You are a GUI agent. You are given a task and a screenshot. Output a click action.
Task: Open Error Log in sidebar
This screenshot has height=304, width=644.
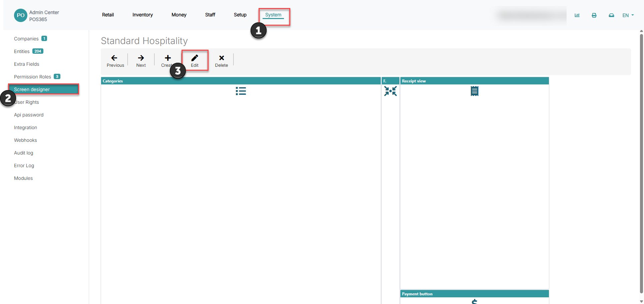[24, 166]
